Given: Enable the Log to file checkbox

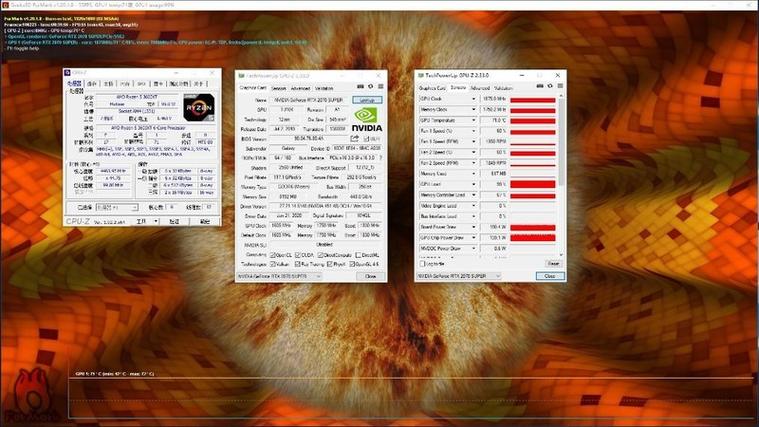Looking at the screenshot, I should [423, 263].
